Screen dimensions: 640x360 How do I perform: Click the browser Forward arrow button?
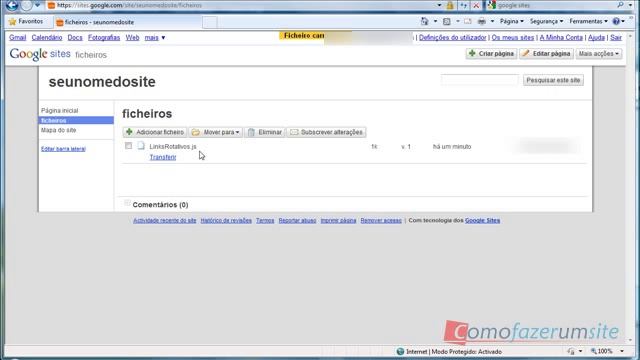coord(27,5)
